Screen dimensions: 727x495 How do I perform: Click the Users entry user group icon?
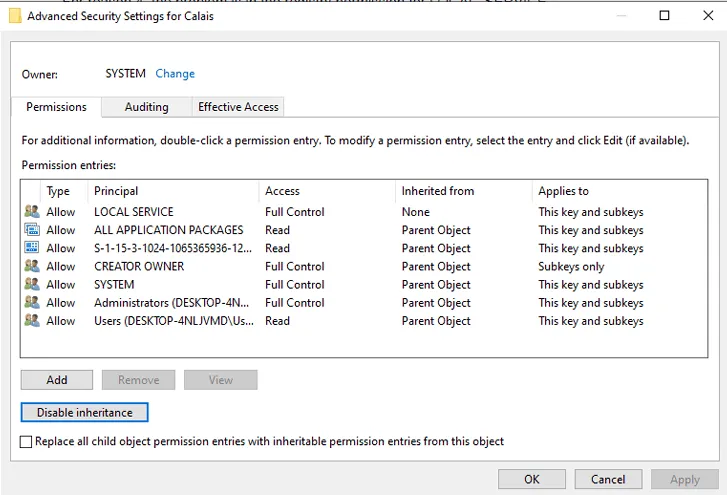pos(32,320)
